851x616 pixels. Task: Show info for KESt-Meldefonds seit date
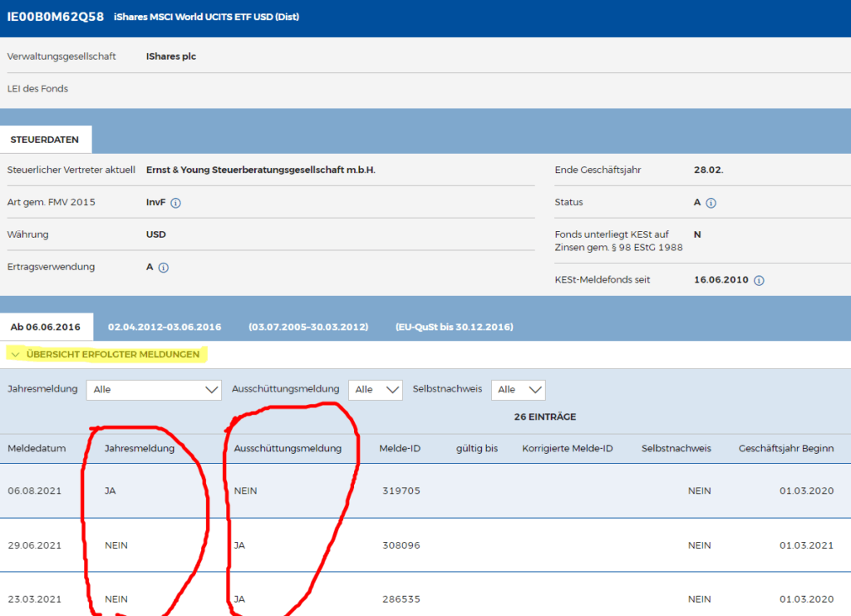click(x=760, y=281)
